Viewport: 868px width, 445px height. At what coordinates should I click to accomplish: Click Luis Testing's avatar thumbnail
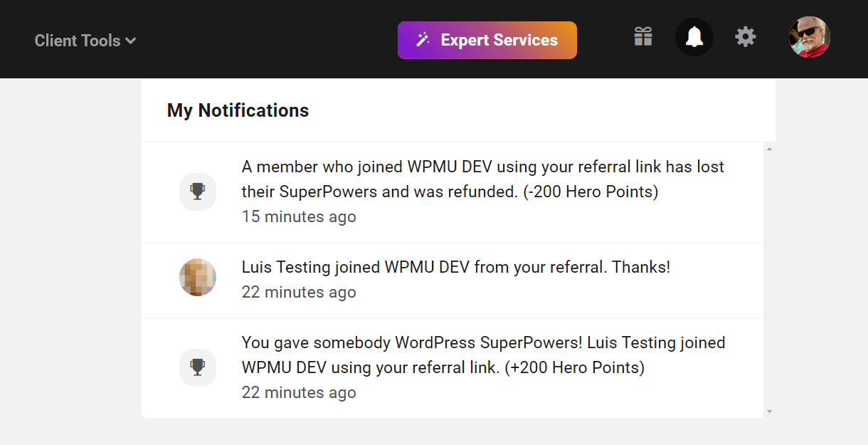197,277
